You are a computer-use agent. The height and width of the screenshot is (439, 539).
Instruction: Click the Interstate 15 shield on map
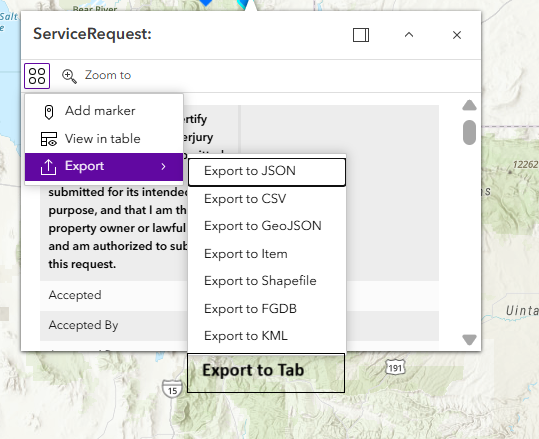click(172, 389)
